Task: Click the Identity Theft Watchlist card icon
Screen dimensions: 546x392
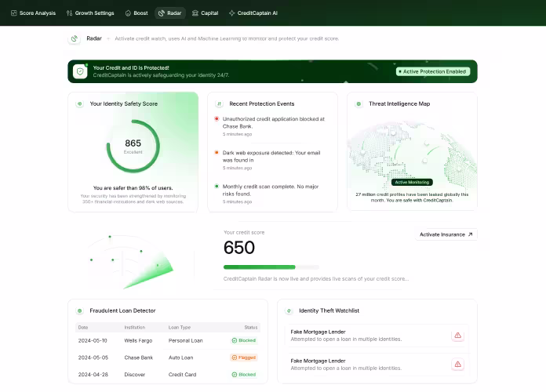Action: click(x=289, y=310)
